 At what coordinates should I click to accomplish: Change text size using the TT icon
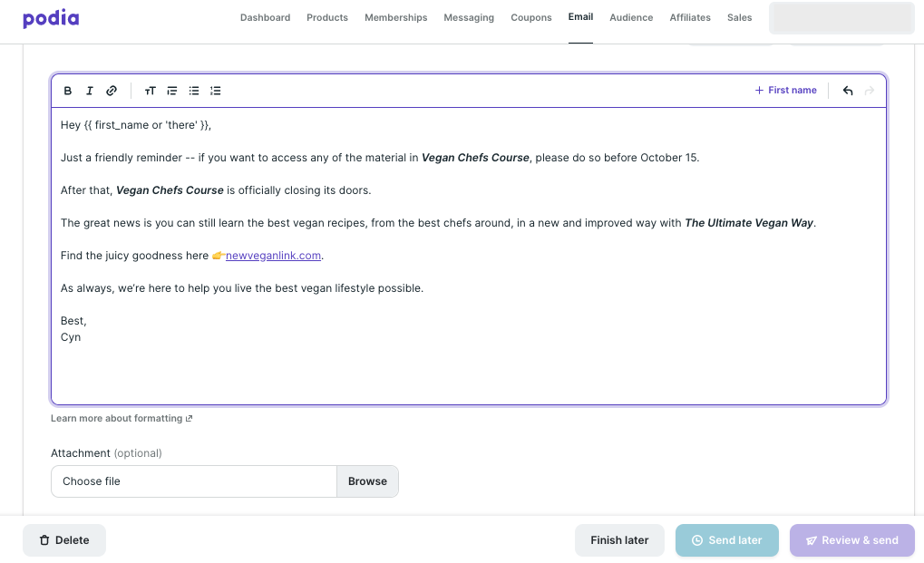point(151,91)
